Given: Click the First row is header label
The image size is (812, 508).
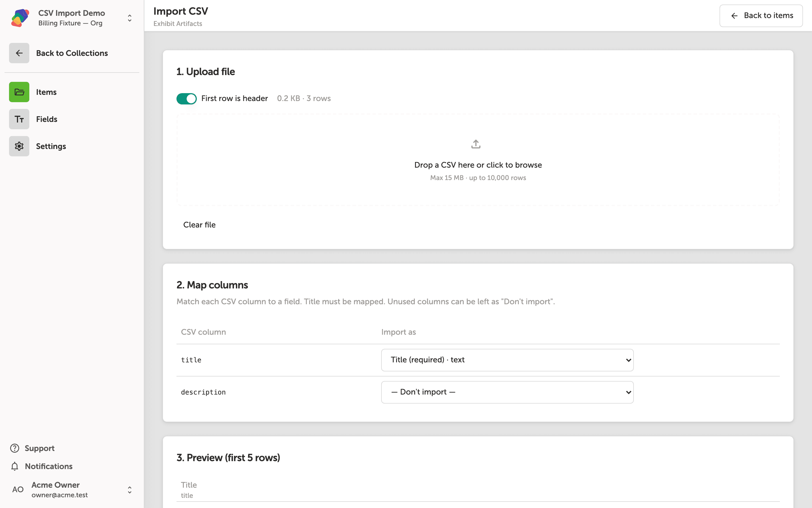Looking at the screenshot, I should tap(235, 98).
